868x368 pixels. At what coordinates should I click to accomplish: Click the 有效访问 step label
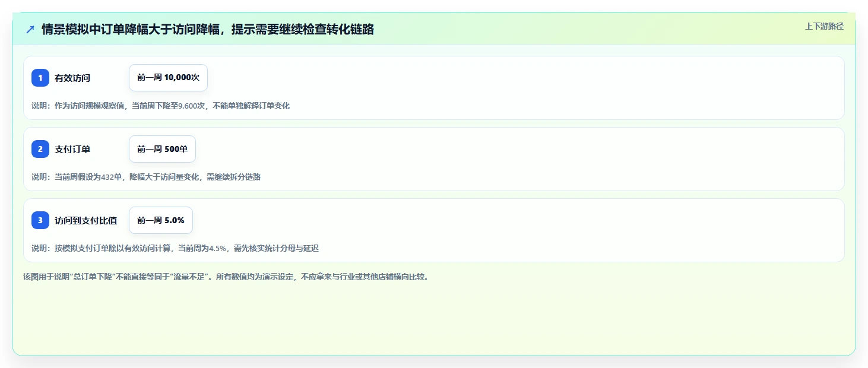pyautogui.click(x=72, y=78)
